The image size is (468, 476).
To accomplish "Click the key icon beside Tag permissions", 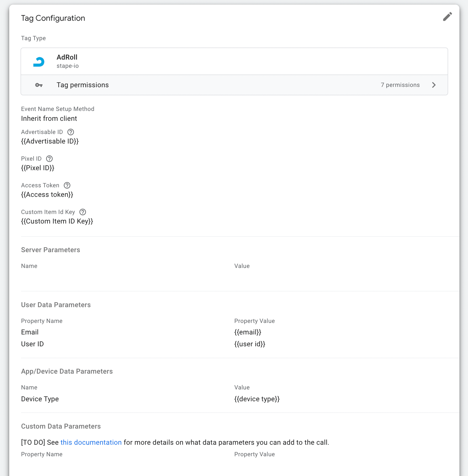I will point(39,85).
